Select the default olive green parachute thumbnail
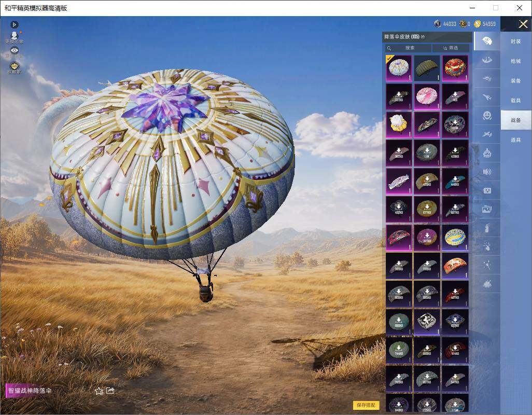 427,68
